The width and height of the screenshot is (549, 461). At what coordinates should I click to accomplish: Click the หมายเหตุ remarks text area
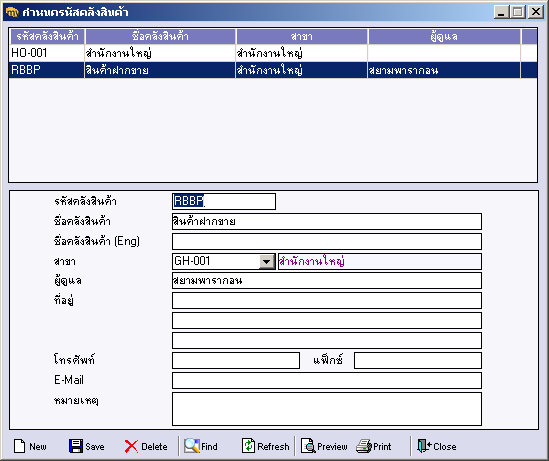[x=327, y=409]
